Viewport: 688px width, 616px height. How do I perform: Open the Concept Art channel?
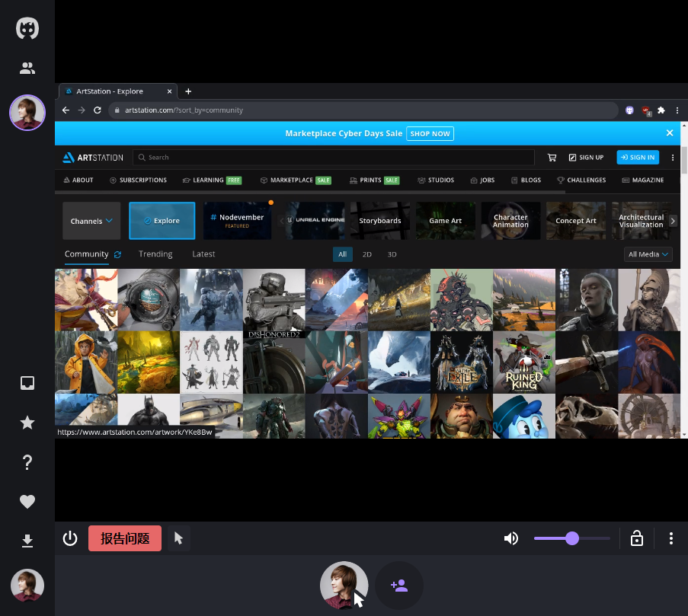[576, 221]
